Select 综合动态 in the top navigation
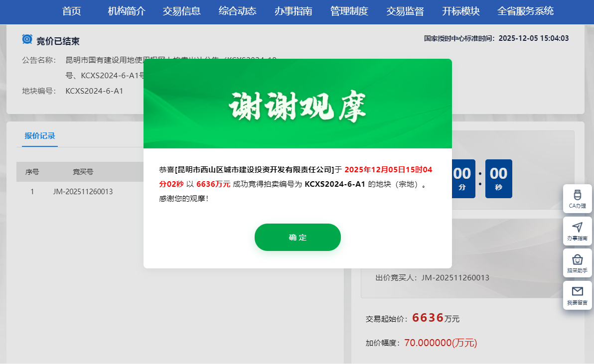The image size is (594, 364). coord(237,11)
